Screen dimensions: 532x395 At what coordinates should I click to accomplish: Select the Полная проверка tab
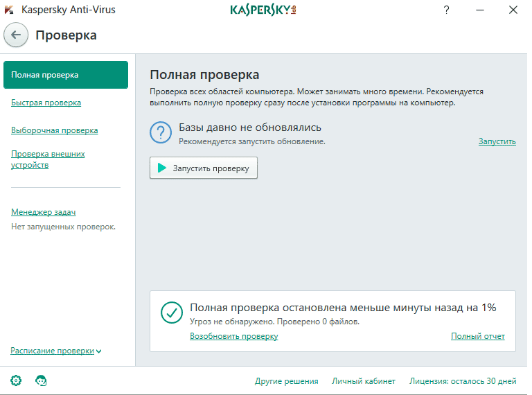click(x=66, y=75)
